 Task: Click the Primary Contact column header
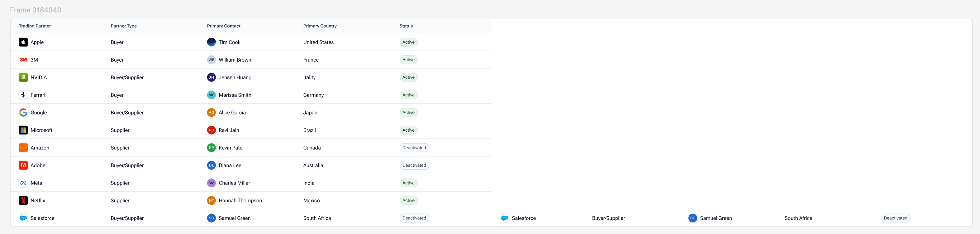pyautogui.click(x=224, y=26)
